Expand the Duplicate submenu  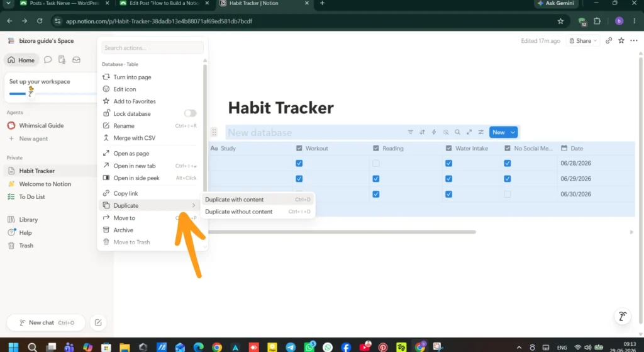pyautogui.click(x=150, y=205)
